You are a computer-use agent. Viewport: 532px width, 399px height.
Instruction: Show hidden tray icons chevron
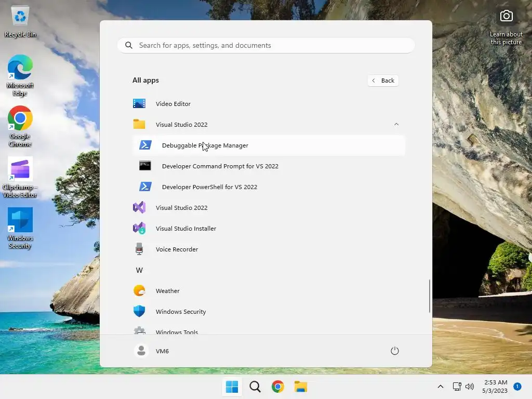[x=441, y=387]
